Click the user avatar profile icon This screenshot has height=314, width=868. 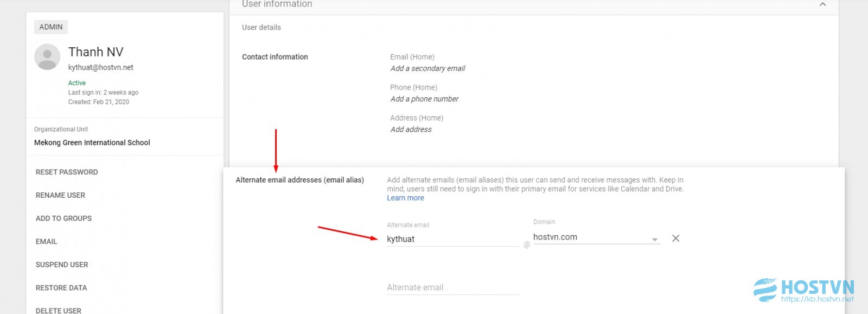47,57
